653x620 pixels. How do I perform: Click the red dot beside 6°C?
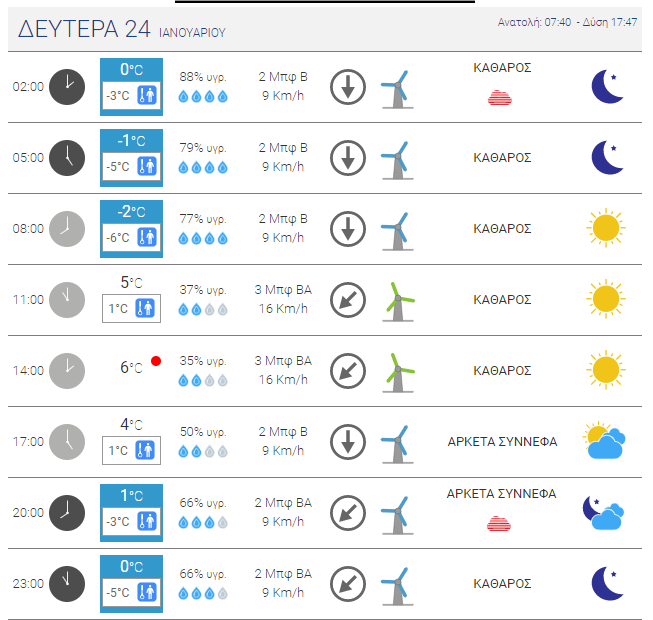point(156,361)
